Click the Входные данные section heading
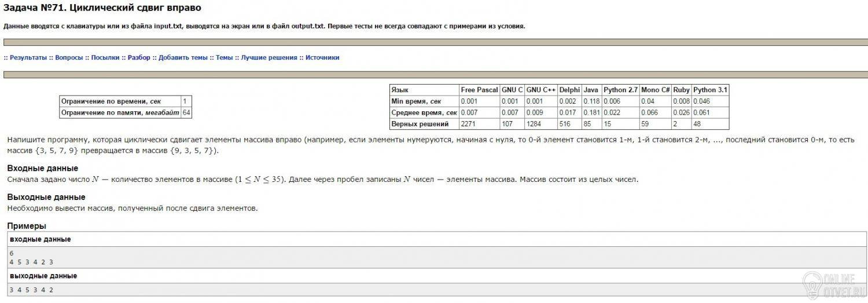 (x=42, y=168)
